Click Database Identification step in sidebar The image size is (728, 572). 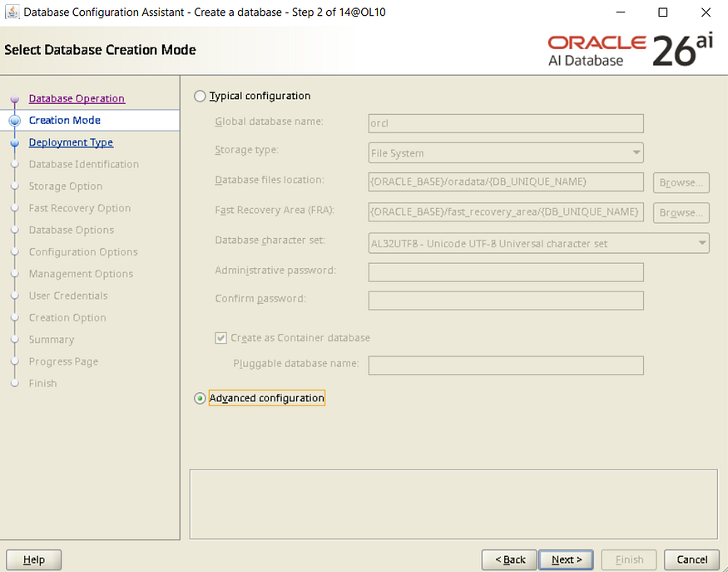point(83,164)
